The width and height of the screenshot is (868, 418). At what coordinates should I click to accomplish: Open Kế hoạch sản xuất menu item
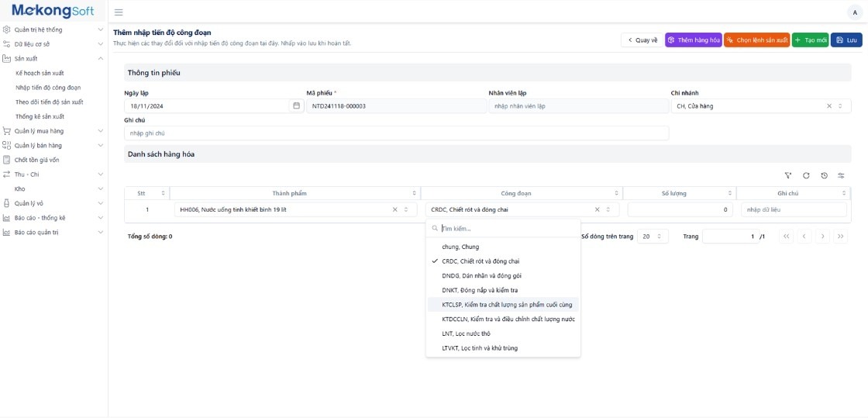click(40, 73)
